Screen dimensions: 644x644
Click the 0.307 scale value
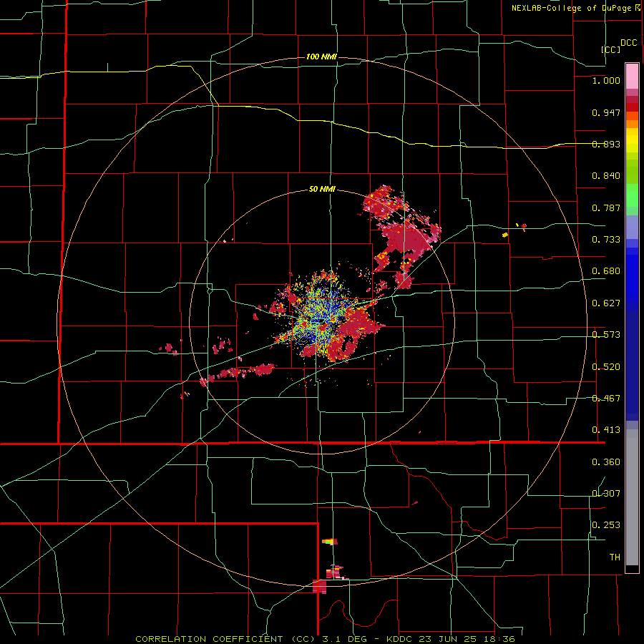click(x=606, y=494)
